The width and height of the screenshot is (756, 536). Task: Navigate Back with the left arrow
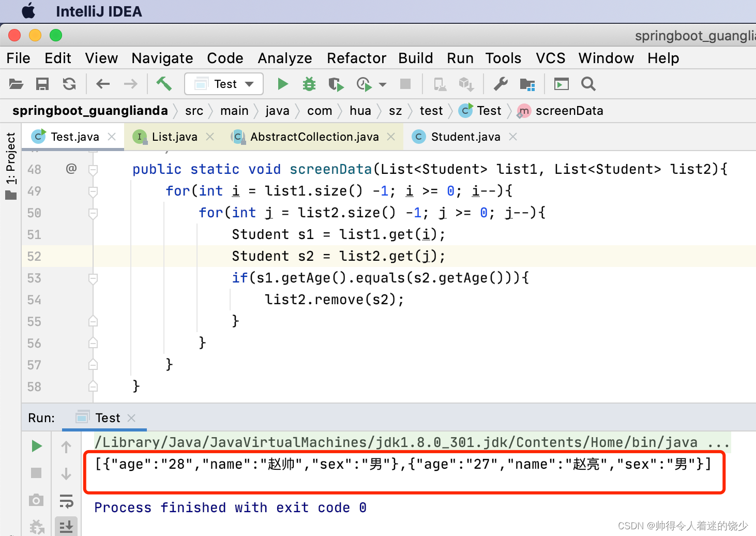(x=103, y=84)
